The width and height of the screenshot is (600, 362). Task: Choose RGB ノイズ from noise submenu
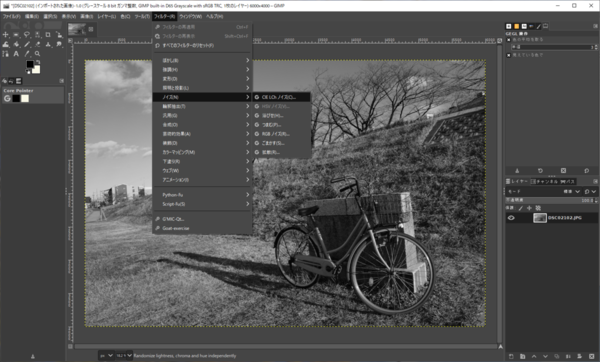click(x=282, y=134)
